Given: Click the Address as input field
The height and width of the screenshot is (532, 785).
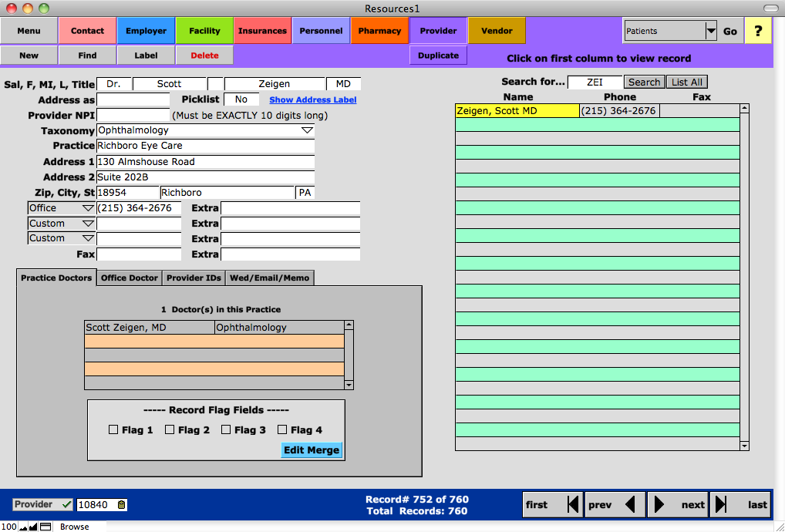Looking at the screenshot, I should [x=133, y=99].
